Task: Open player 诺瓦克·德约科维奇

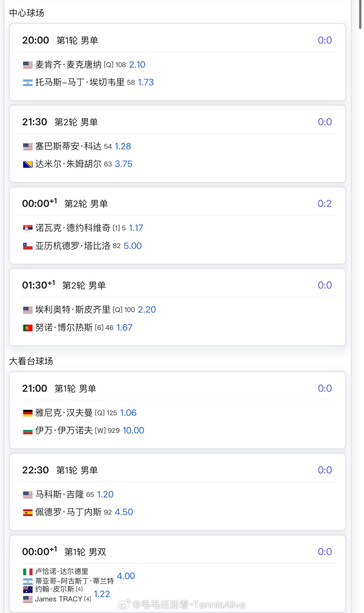Action: coord(73,228)
